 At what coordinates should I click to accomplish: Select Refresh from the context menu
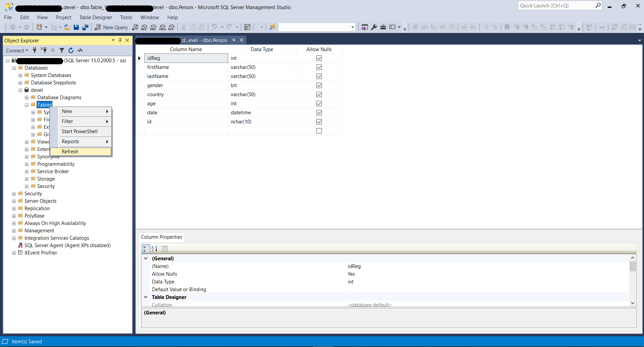(x=70, y=152)
